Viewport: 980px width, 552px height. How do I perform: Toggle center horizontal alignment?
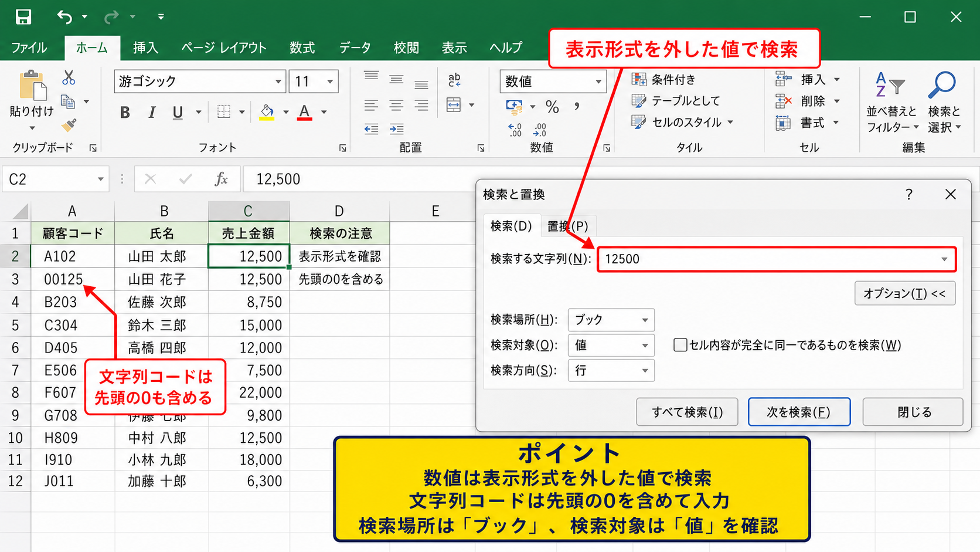[396, 106]
